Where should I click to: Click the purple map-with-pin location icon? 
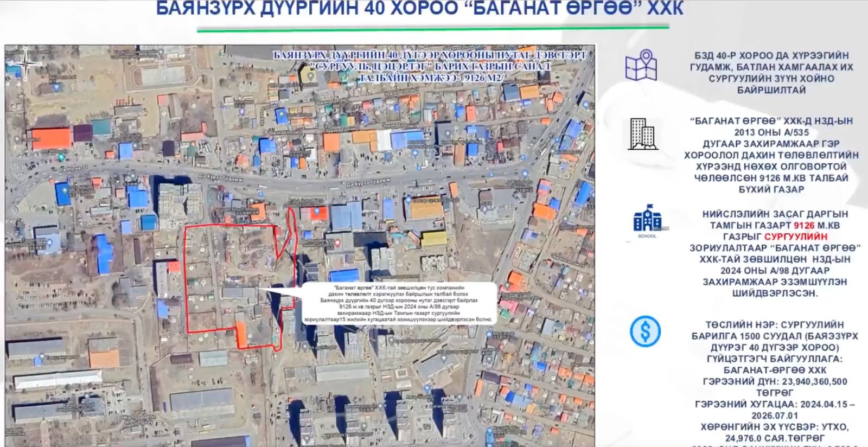641,66
